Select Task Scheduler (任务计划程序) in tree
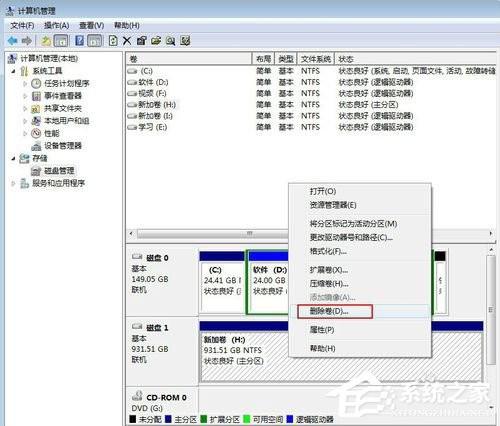 [67, 83]
